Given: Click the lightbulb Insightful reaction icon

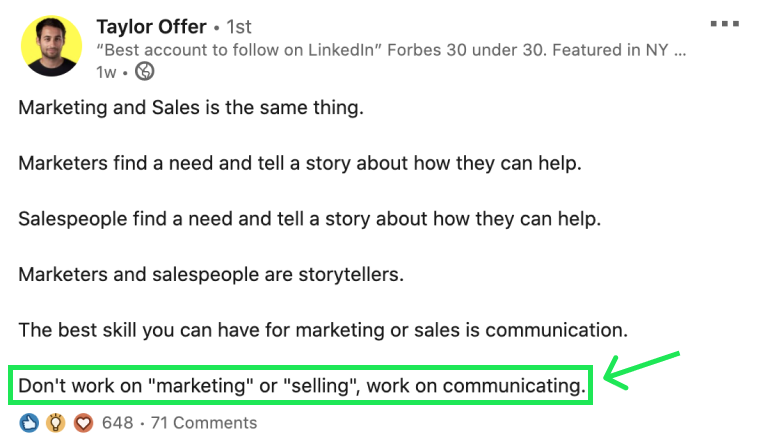Looking at the screenshot, I should coord(56,423).
